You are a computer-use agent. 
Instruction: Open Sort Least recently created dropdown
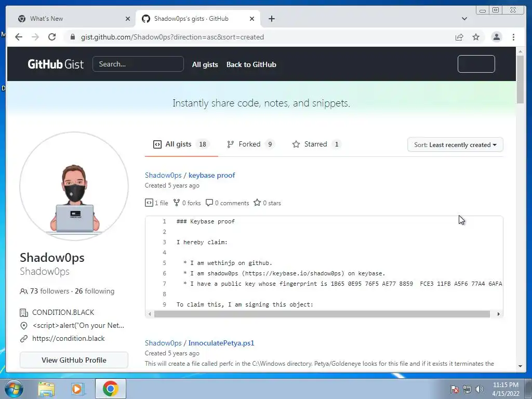[x=455, y=145]
